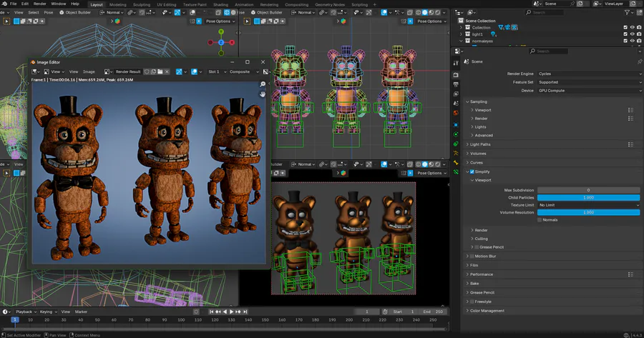Untick the Collection row exclude checkbox

point(625,27)
